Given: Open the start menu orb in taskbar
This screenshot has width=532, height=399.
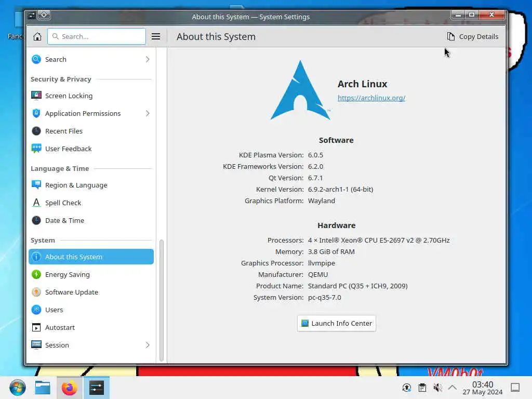Looking at the screenshot, I should 17,388.
